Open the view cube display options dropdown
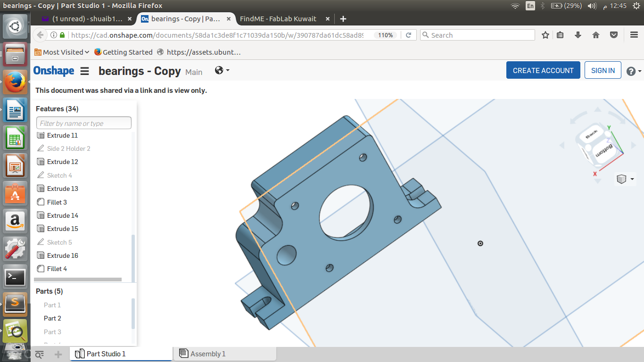This screenshot has width=644, height=362. coord(626,179)
